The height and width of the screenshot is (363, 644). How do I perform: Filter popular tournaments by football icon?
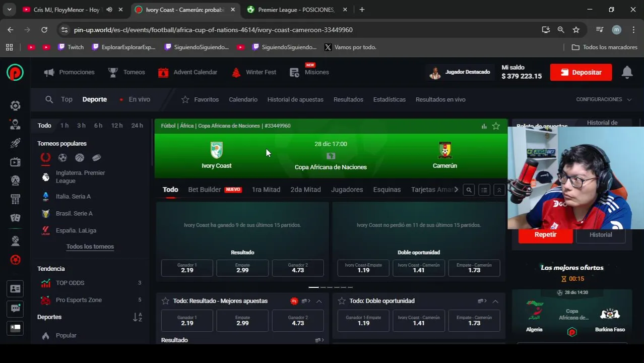[x=62, y=158]
